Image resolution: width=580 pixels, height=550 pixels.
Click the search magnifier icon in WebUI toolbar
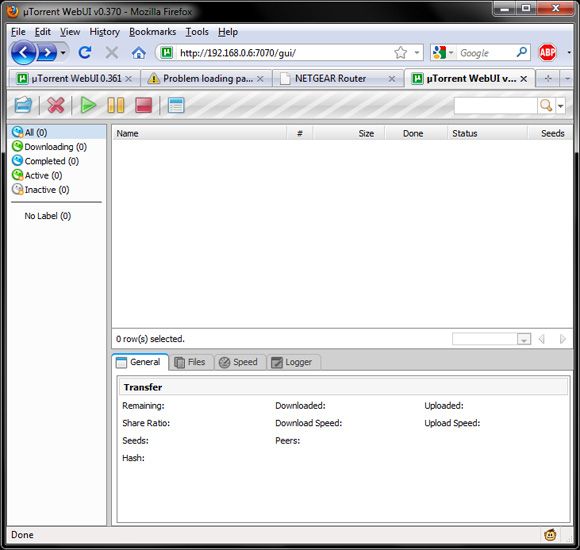click(546, 106)
